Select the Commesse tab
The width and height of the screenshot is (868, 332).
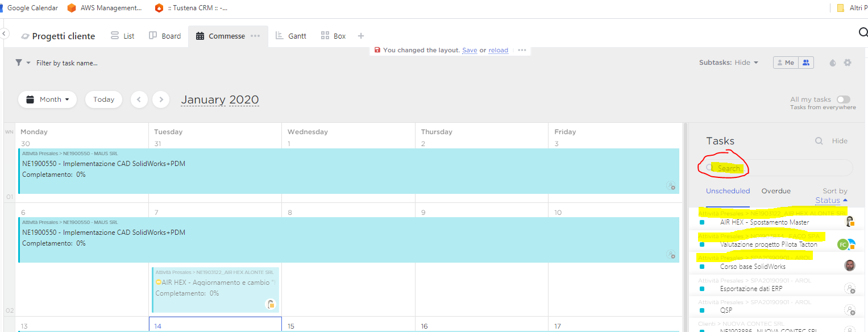point(227,36)
